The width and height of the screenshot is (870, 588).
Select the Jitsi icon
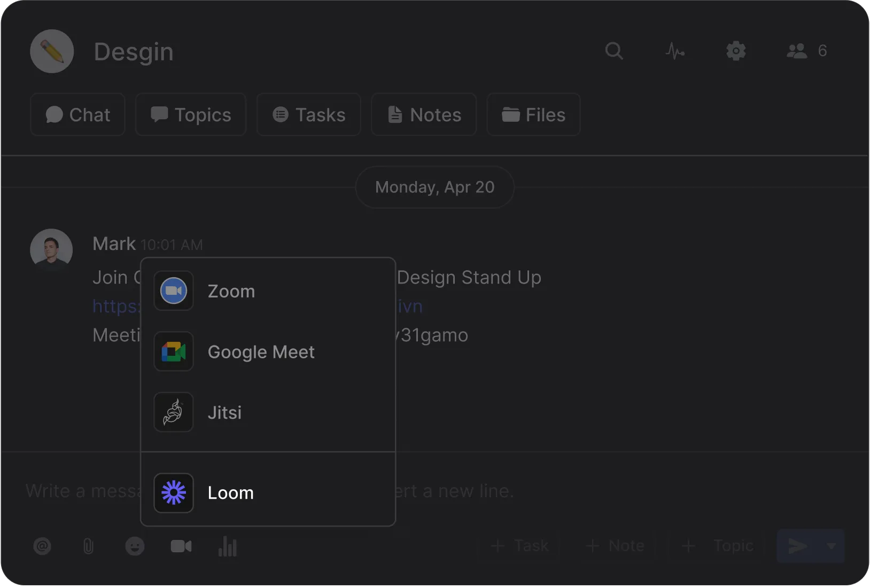coord(174,412)
